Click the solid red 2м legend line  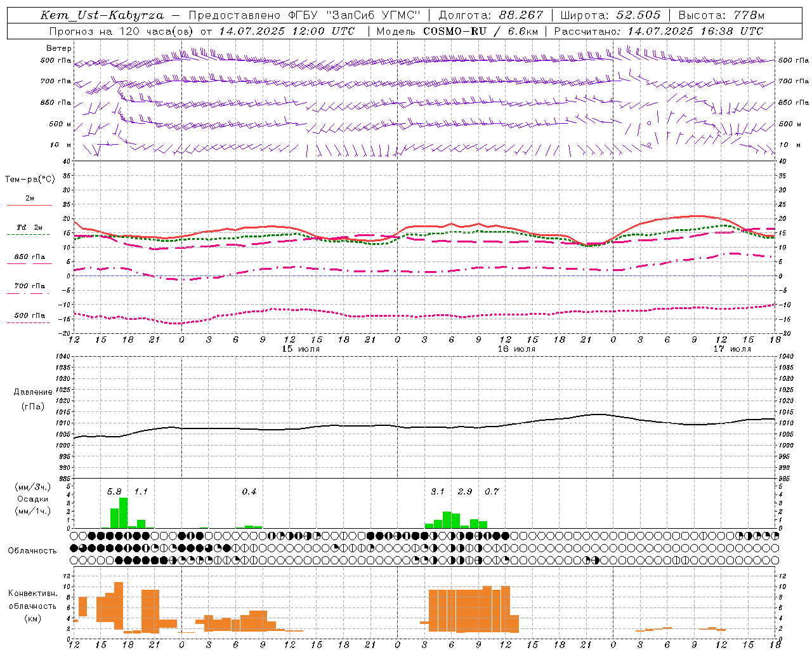click(x=29, y=205)
